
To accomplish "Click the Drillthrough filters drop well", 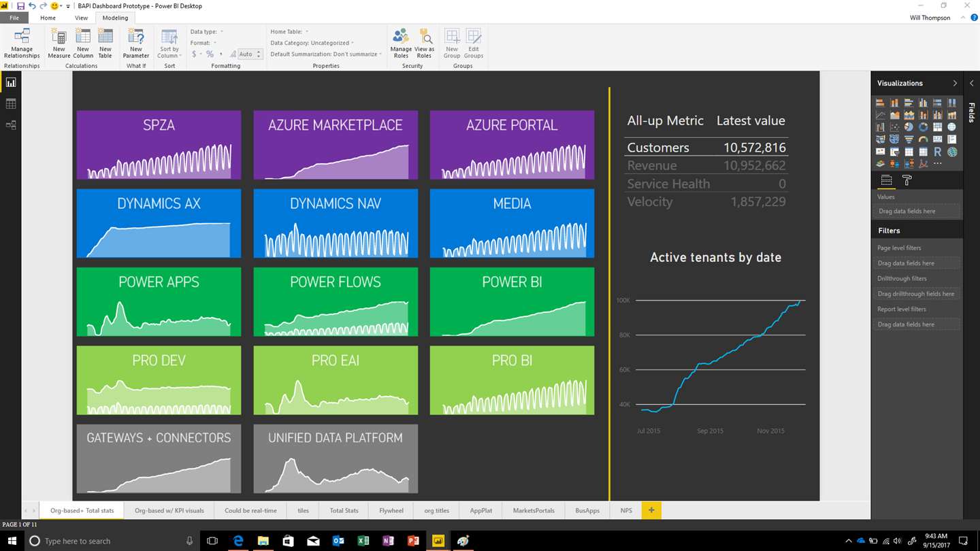I will [x=917, y=294].
